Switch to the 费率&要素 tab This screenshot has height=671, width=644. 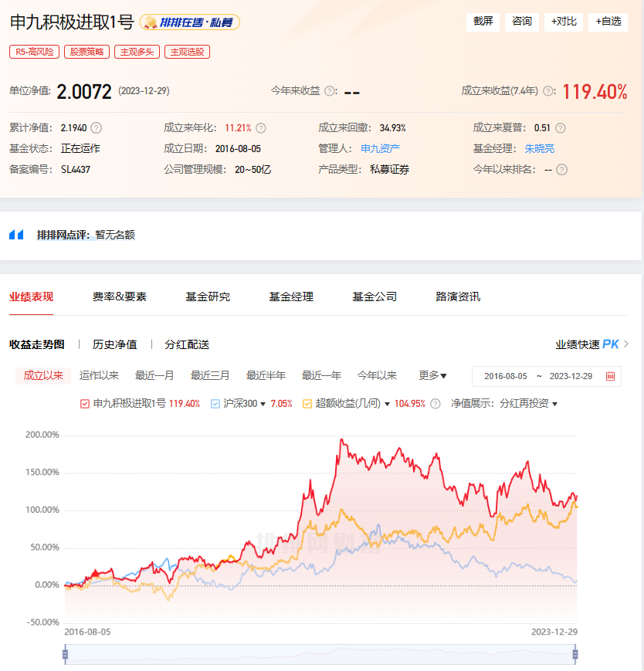pos(120,297)
